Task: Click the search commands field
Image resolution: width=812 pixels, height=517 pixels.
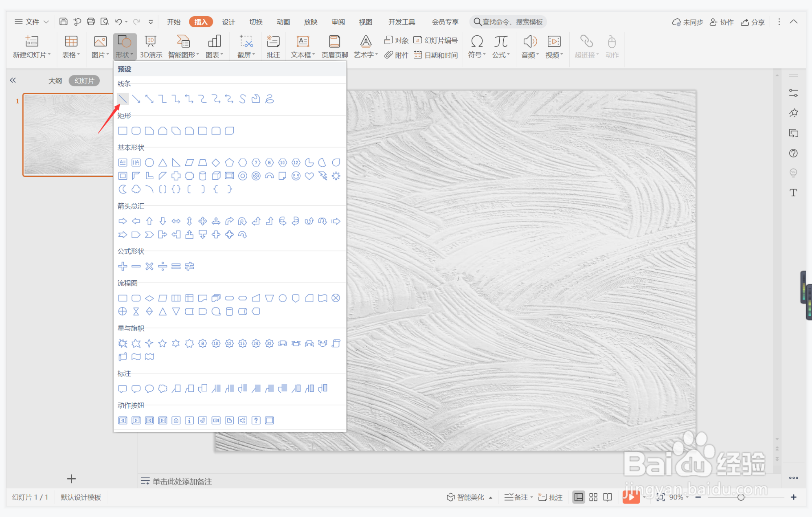Action: coord(508,22)
